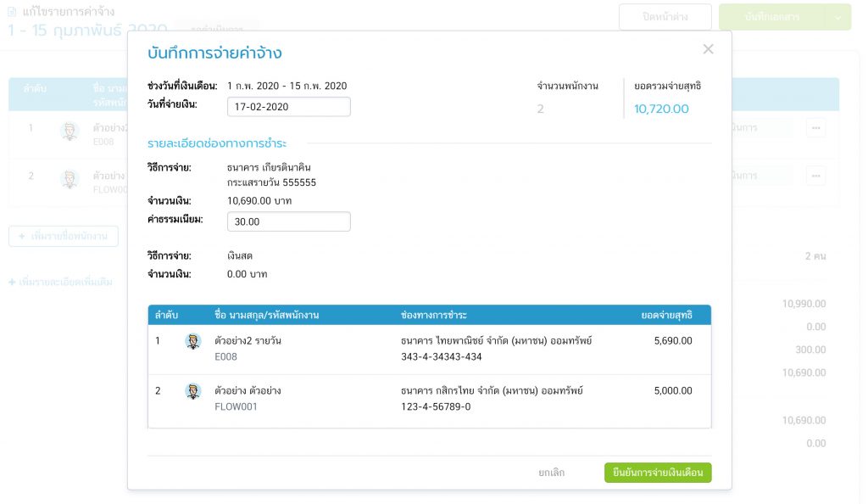Click the ค่าธรรมเนียม fee input field
The height and width of the screenshot is (504, 868).
point(288,221)
